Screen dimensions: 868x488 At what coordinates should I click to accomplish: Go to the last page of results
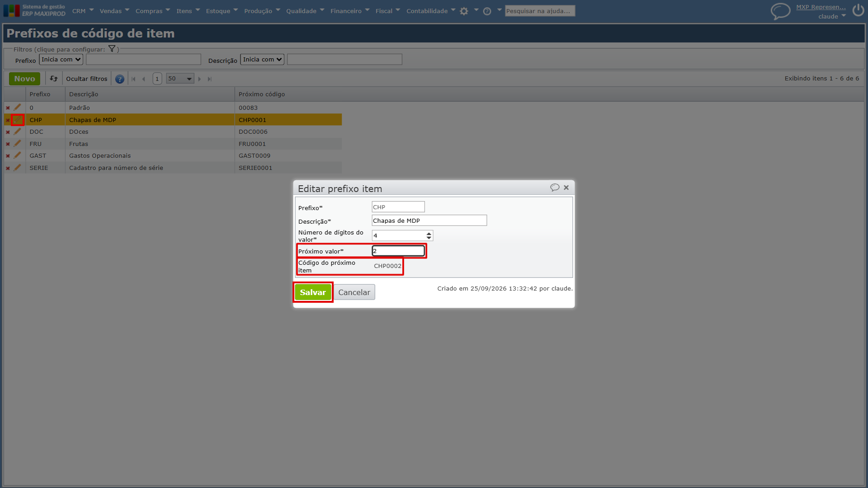[x=210, y=79]
